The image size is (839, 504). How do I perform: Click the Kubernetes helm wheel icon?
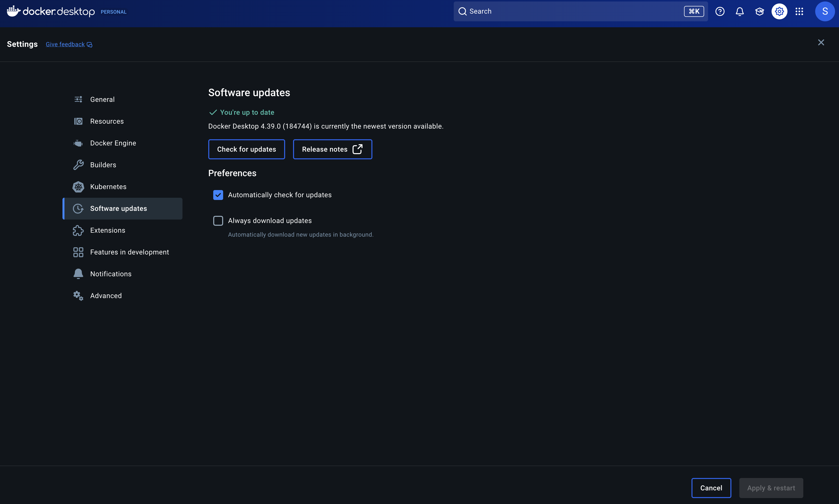coord(78,187)
